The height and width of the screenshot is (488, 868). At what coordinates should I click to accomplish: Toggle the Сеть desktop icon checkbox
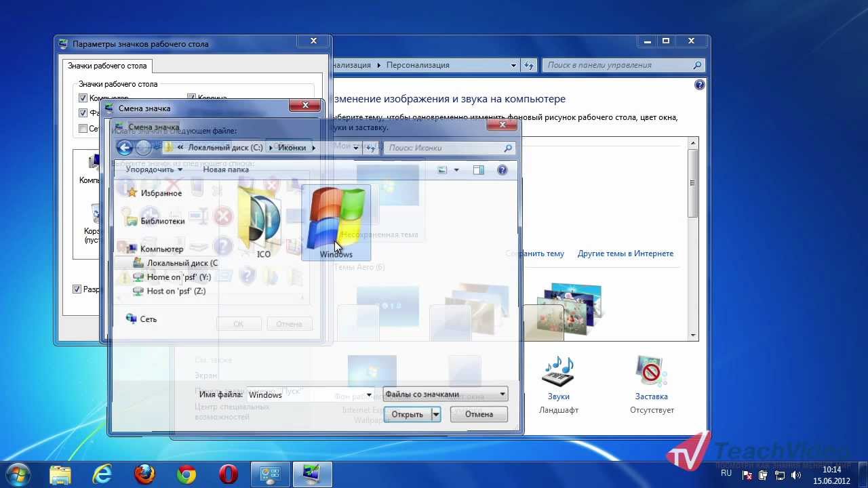(x=83, y=128)
